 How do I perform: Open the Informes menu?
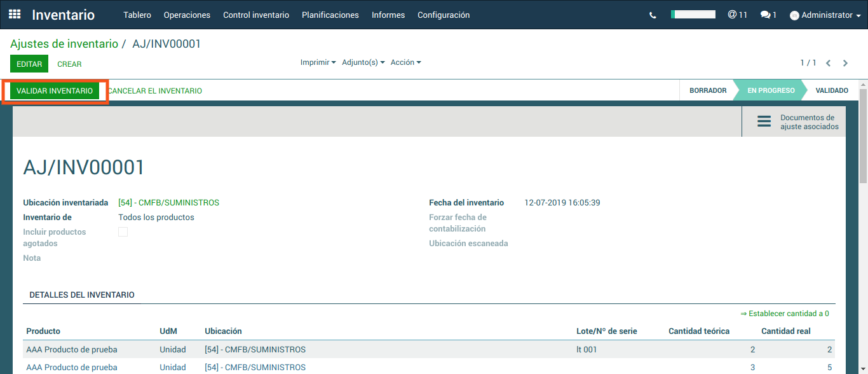pos(388,15)
